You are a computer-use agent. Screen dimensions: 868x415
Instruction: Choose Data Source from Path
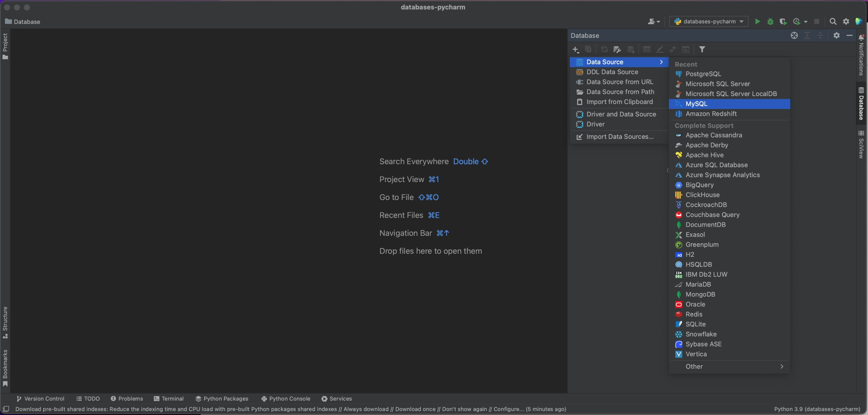[x=619, y=92]
